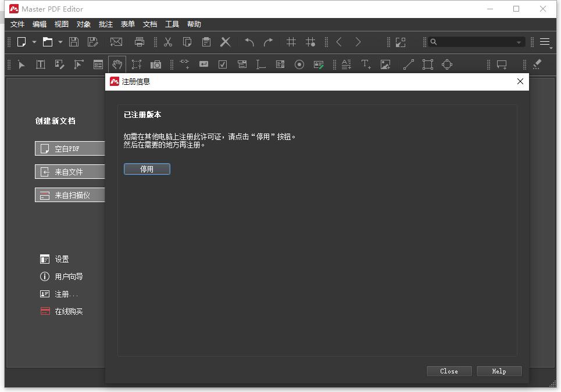Open the search field dropdown arrow
This screenshot has height=392, width=561.
(x=519, y=42)
